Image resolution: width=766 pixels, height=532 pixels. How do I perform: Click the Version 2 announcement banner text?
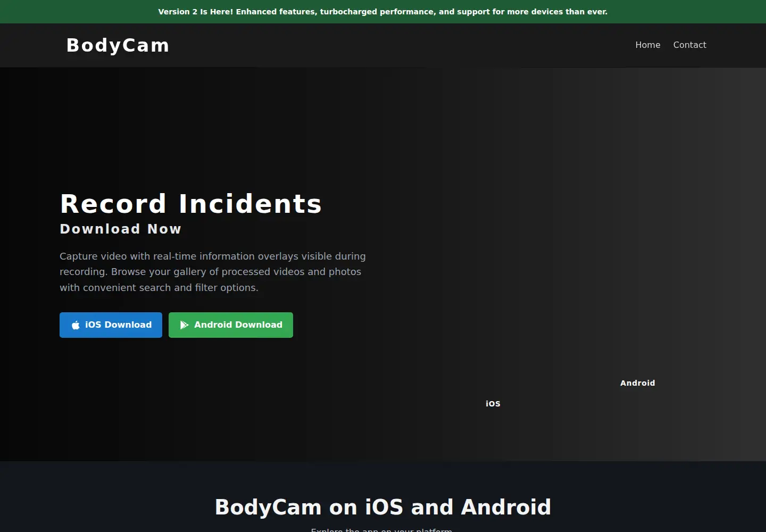coord(383,12)
